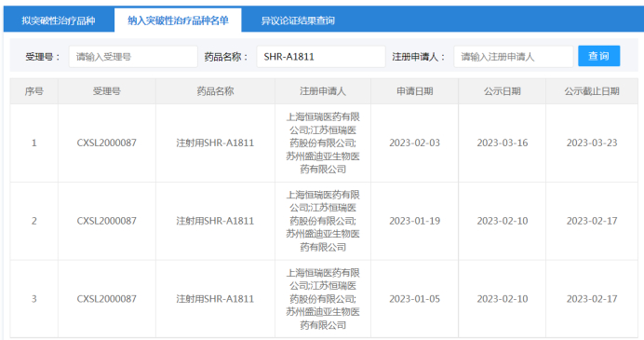Click publication date 2023-02-10 in row 2

pos(502,221)
